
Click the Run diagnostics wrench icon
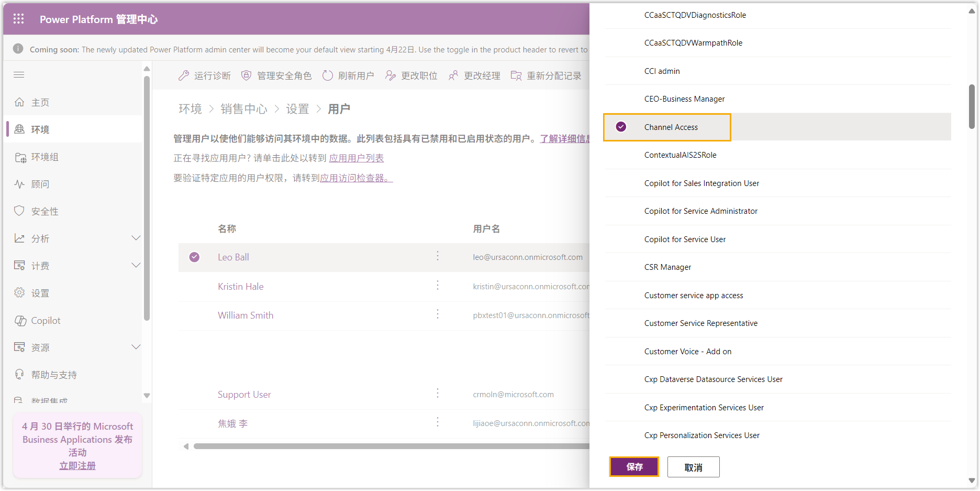click(x=183, y=75)
